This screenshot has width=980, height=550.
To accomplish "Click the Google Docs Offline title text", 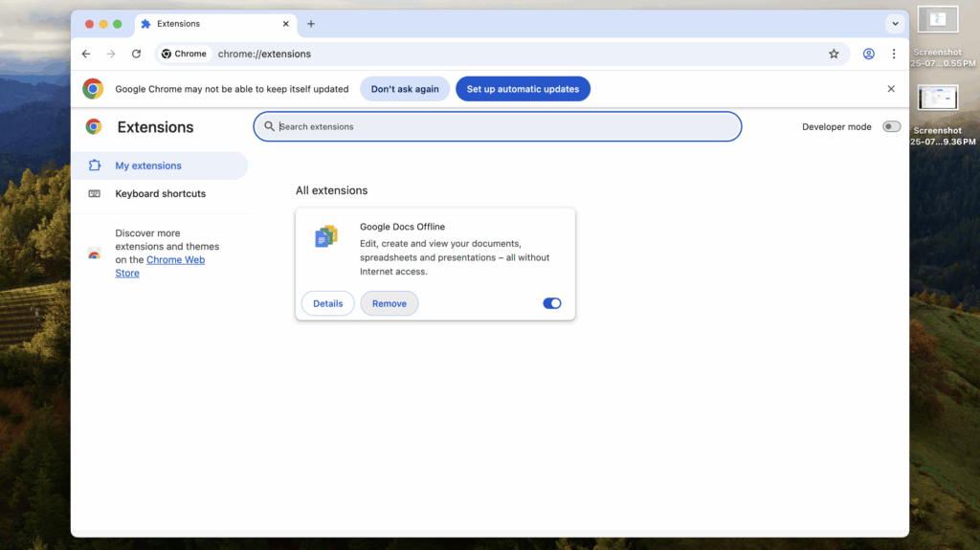I will tap(403, 227).
